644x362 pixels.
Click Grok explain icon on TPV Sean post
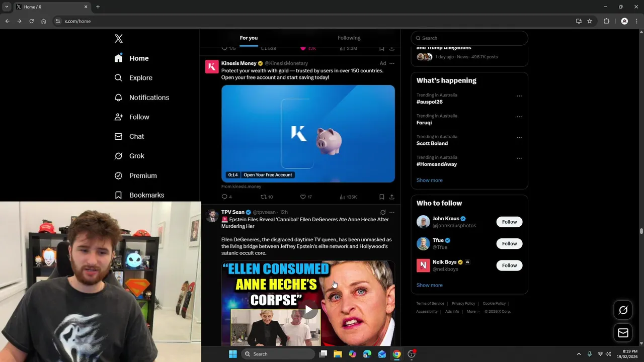tap(383, 212)
